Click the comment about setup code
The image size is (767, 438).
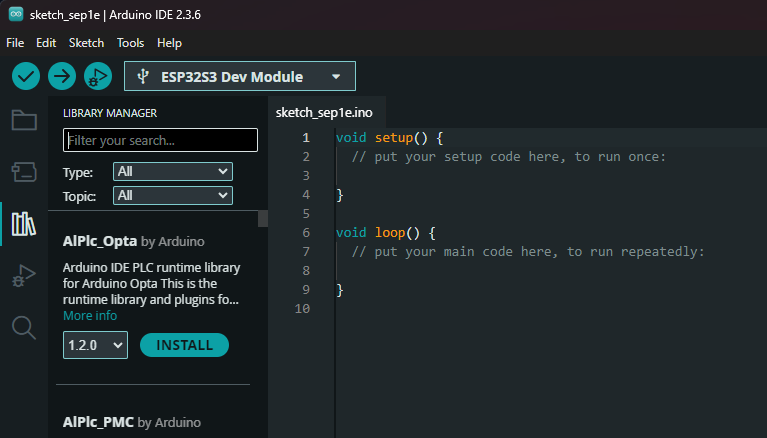click(x=509, y=157)
